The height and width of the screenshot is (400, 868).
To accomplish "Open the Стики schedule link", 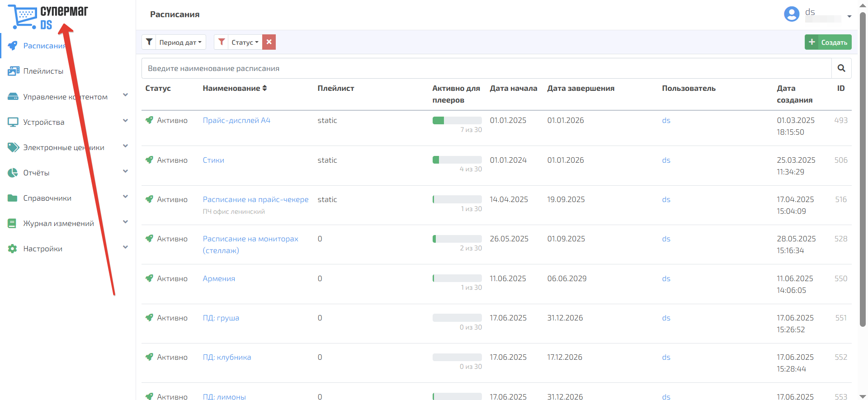I will pos(213,160).
